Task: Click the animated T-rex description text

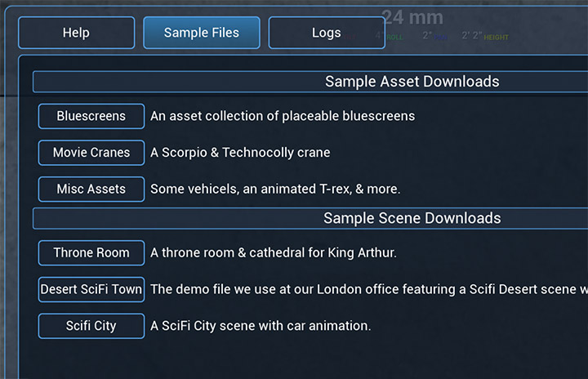Action: [x=275, y=189]
